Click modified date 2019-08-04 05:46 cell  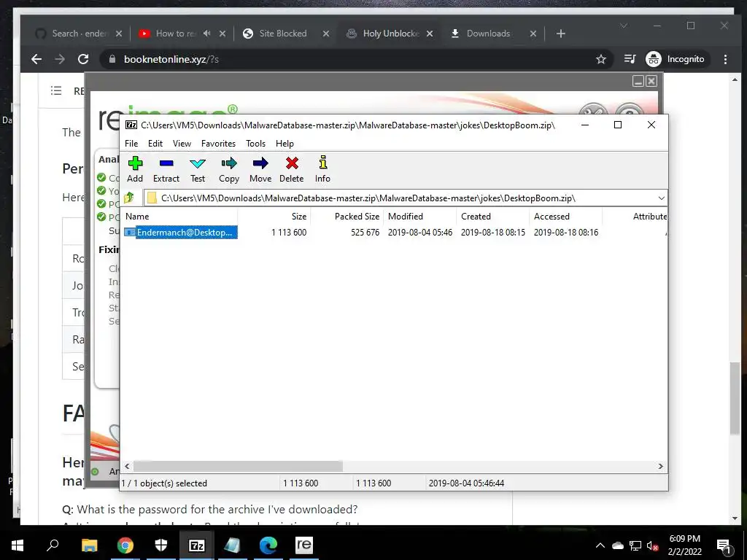click(x=420, y=233)
